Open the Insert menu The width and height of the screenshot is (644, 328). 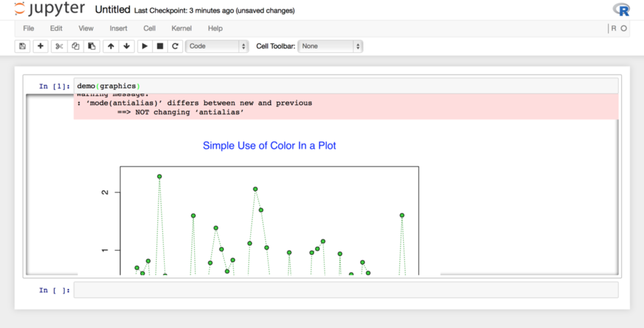[118, 28]
